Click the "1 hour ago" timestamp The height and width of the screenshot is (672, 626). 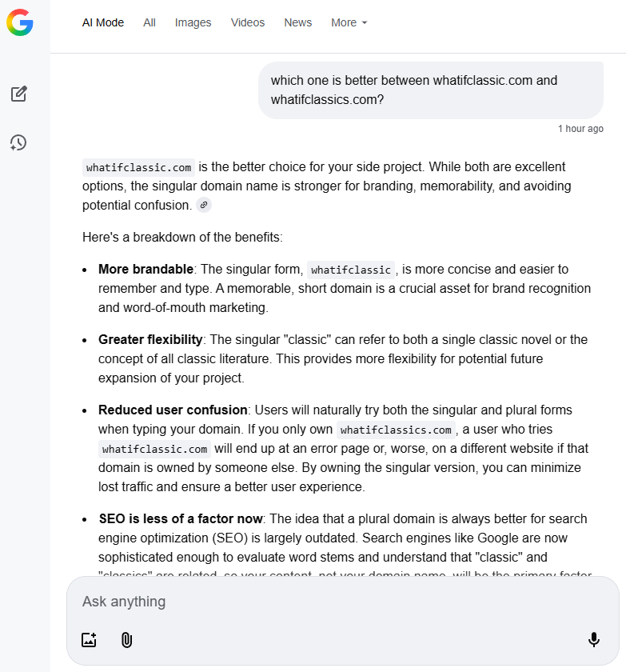tap(580, 129)
